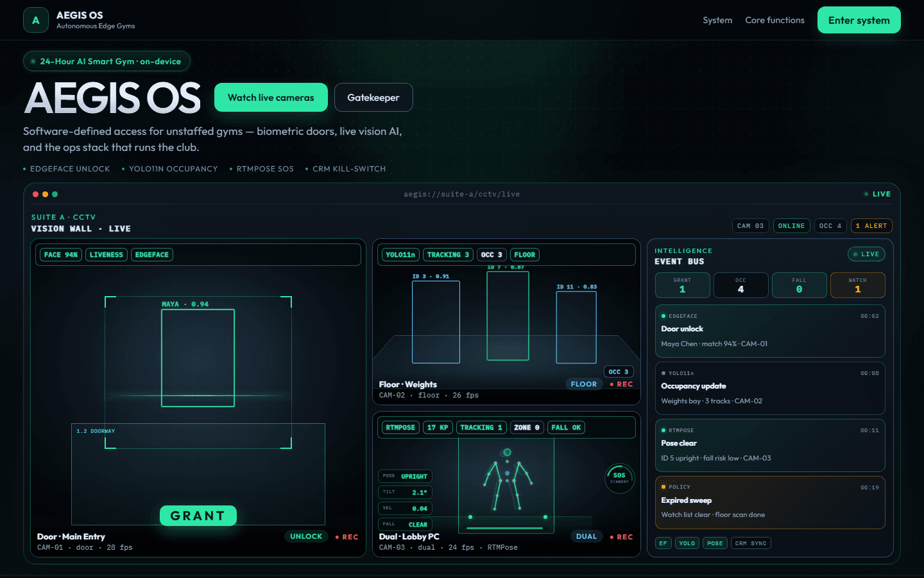Click the OCC 4 chip
Image resolution: width=924 pixels, height=578 pixels.
click(x=830, y=226)
